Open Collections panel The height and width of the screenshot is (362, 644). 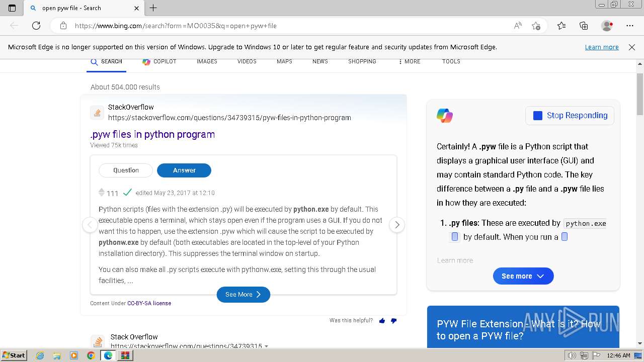(584, 26)
